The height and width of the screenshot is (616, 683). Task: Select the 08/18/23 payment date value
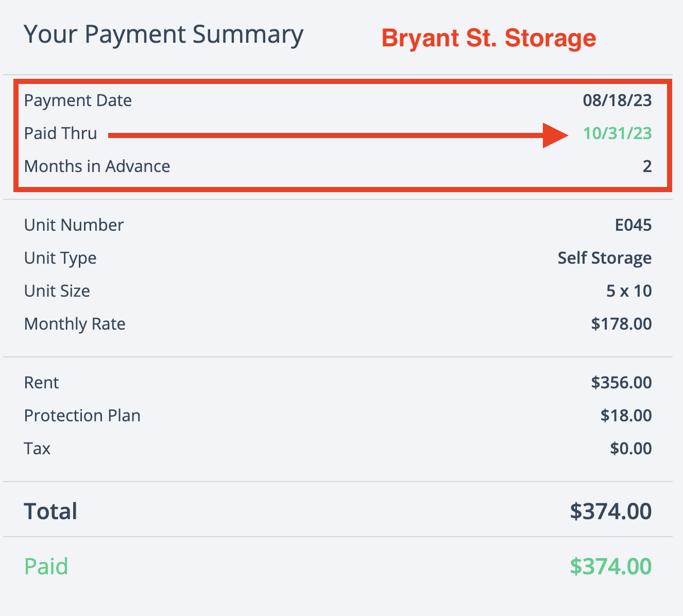(x=617, y=100)
